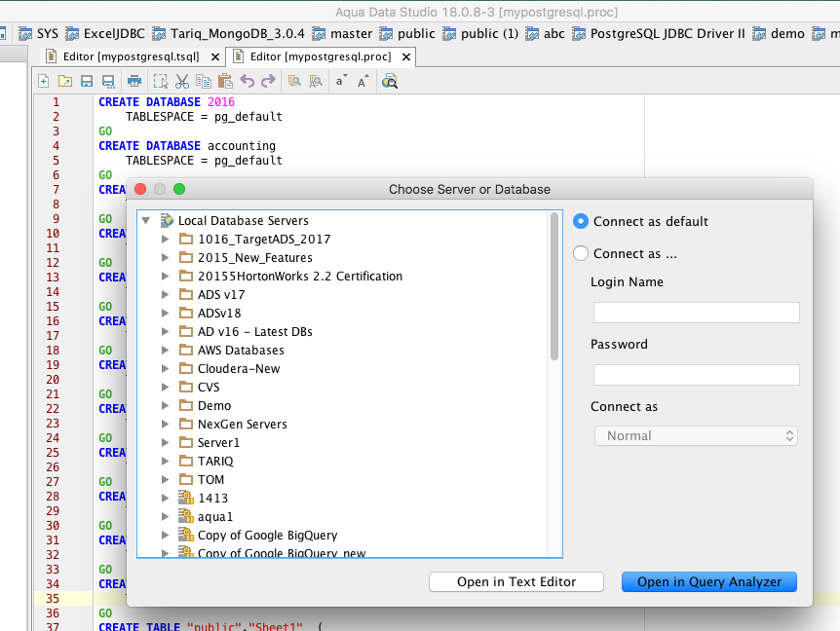Click the Redo arrow icon
This screenshot has height=631, width=840.
[268, 81]
